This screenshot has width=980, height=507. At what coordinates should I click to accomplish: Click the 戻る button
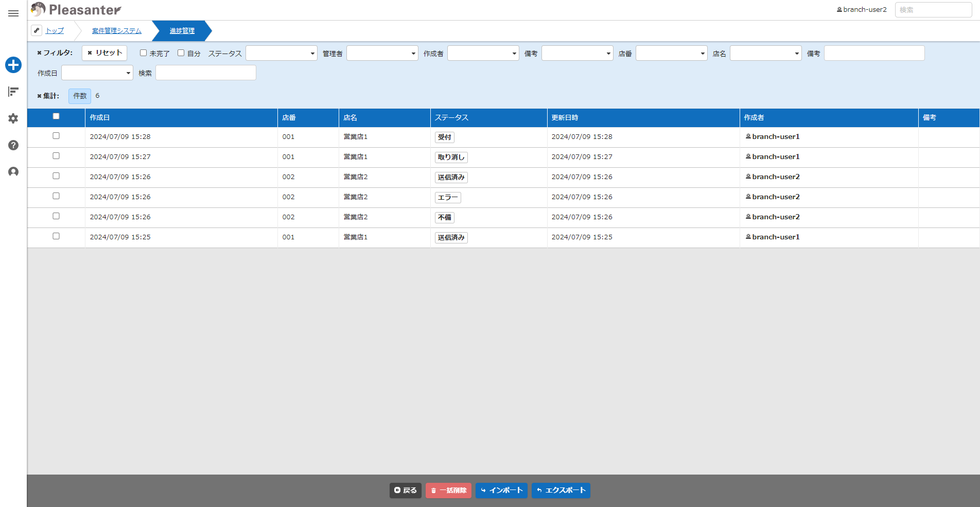click(x=406, y=491)
